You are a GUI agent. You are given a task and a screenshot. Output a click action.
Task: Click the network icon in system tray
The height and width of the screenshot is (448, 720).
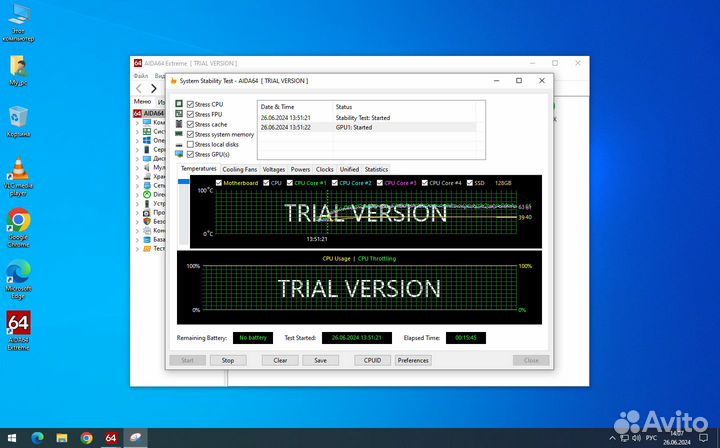tap(624, 438)
